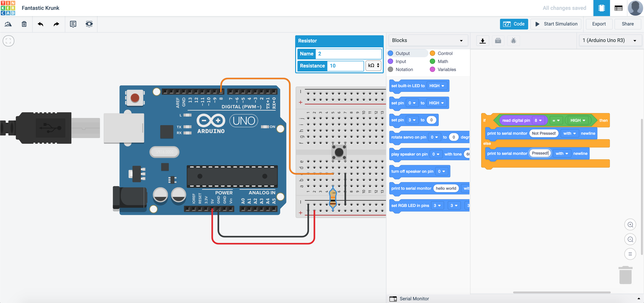Zoom in the code blocks workspace
The width and height of the screenshot is (644, 303).
630,225
